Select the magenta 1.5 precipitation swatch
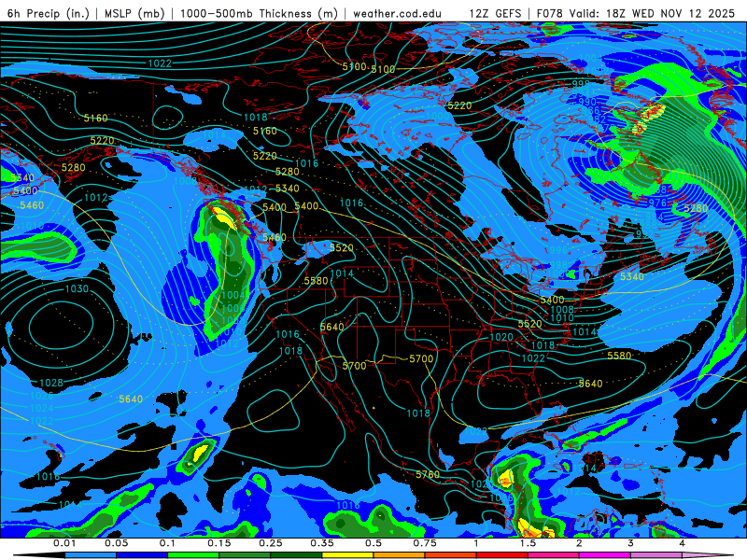Image resolution: width=747 pixels, height=560 pixels. [x=553, y=555]
